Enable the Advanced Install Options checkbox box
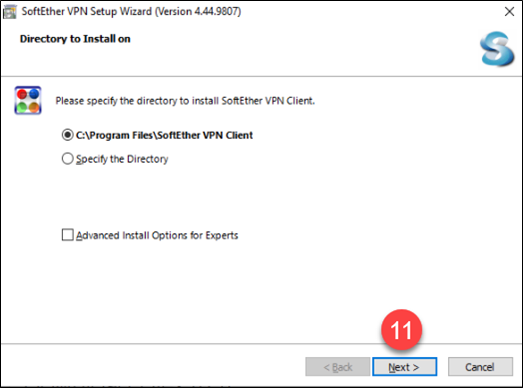523x388 pixels. pyautogui.click(x=67, y=235)
